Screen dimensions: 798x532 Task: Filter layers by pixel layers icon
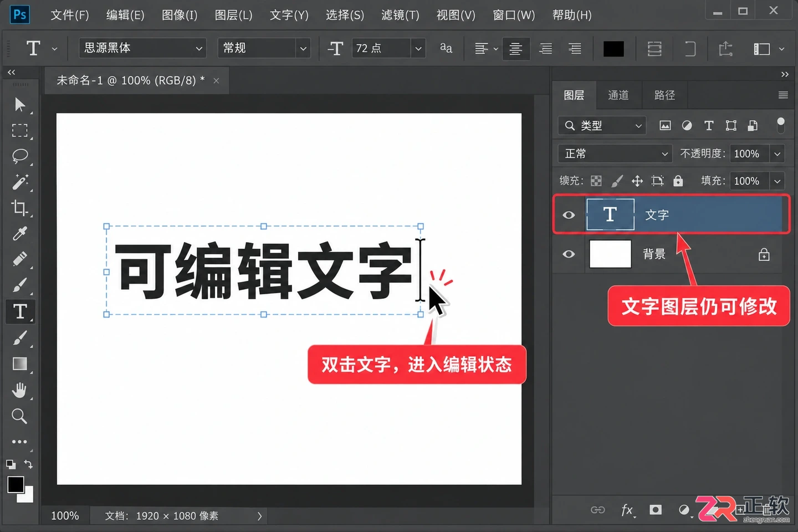[x=665, y=126]
